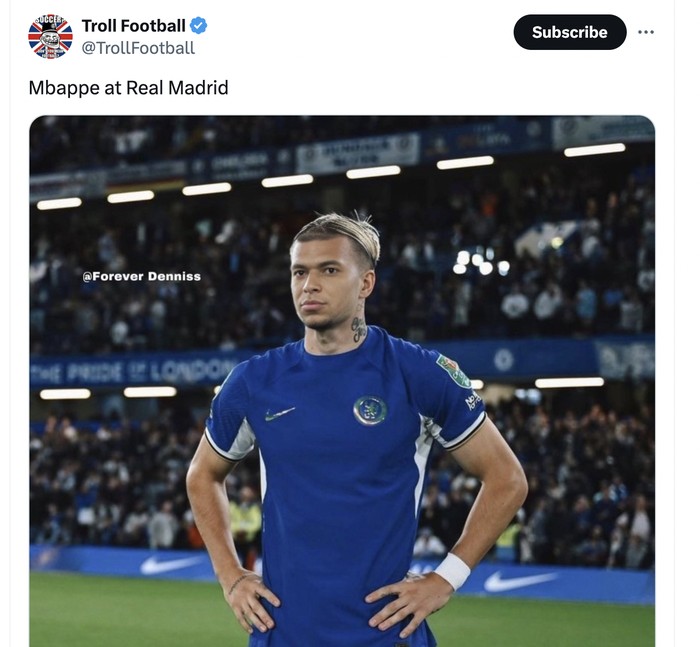The width and height of the screenshot is (700, 647).
Task: Click the white number on the jersey sleeve
Action: tap(473, 400)
